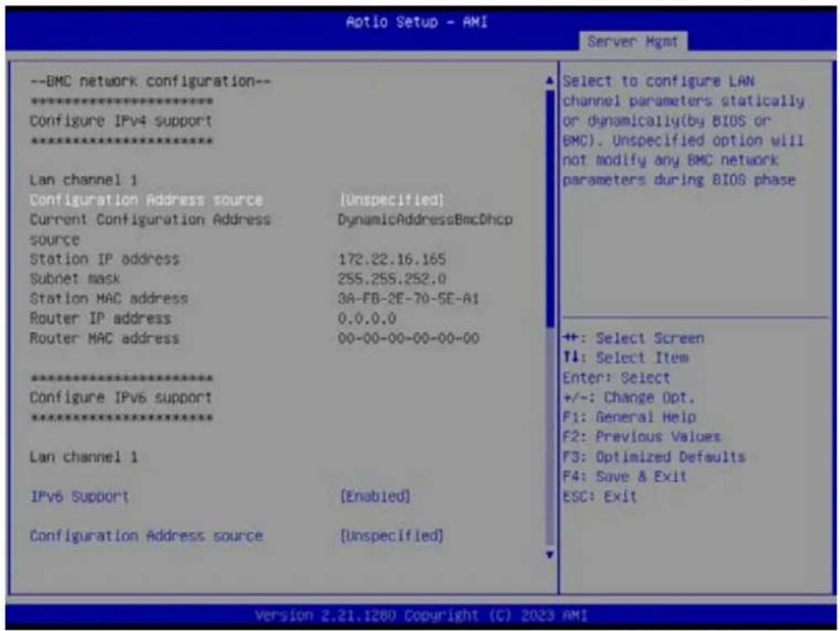The width and height of the screenshot is (840, 631).
Task: Select IPv4 Configuration Address source [Unspecified] option
Action: [392, 200]
